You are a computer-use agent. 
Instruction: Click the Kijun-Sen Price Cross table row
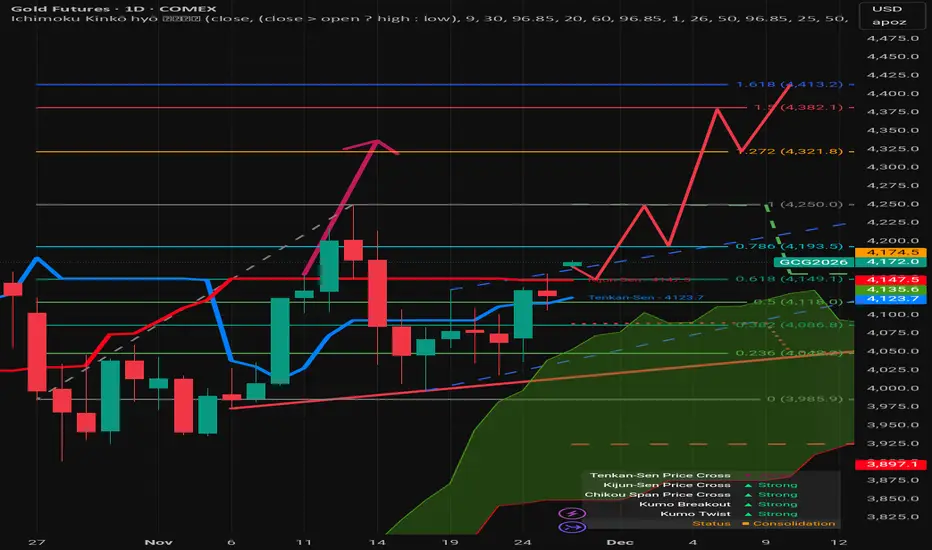coord(710,485)
